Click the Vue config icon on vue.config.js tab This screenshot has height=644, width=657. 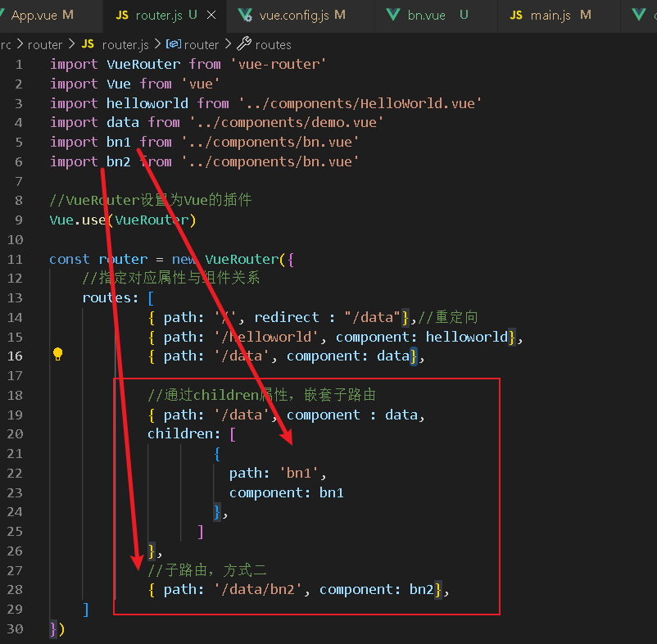pos(245,16)
